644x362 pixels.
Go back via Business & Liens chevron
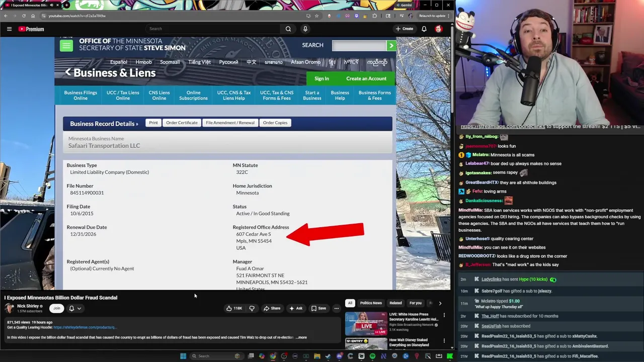pos(68,72)
